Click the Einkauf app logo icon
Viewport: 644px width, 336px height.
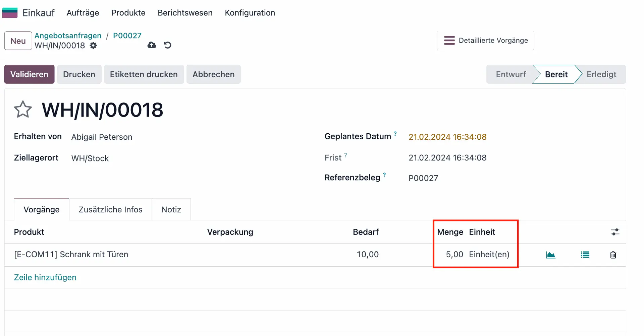click(10, 13)
